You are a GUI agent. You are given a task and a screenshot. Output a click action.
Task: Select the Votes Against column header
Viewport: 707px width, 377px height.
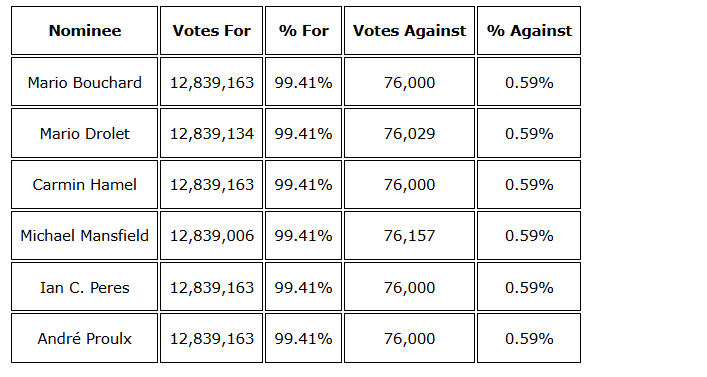[x=409, y=31]
